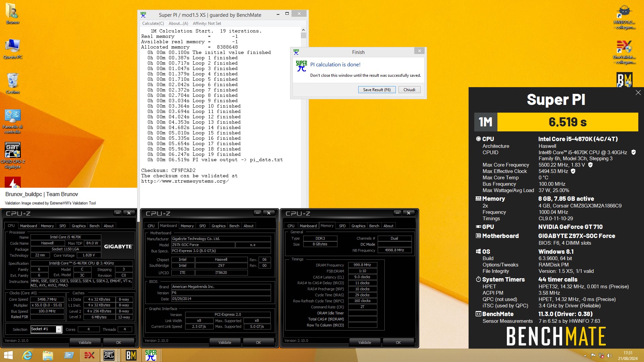Click the BIOS Date 05/29/2014 field

[x=221, y=299]
